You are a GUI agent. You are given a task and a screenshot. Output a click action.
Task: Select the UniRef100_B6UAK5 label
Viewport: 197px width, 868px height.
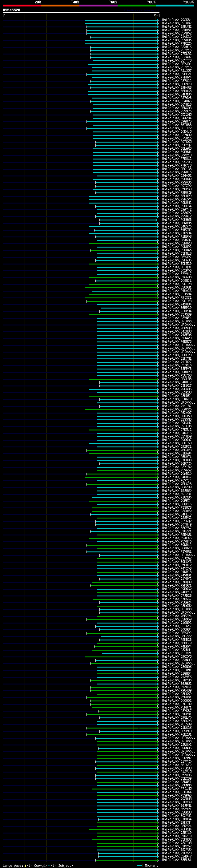point(177,91)
